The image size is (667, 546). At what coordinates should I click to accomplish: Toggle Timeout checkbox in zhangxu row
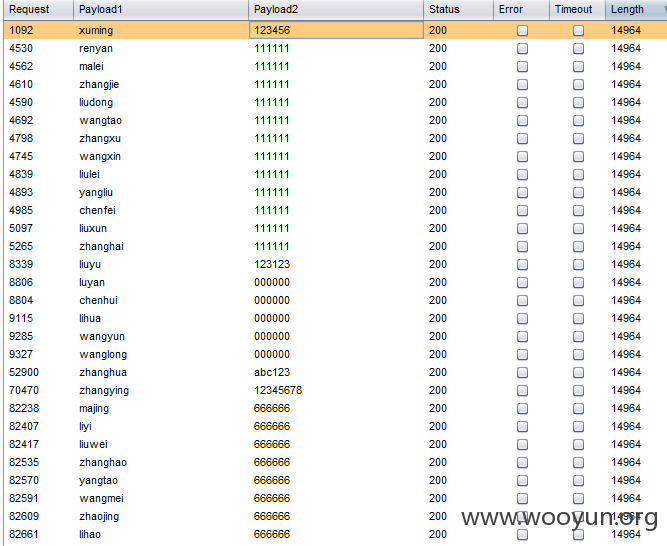tap(578, 139)
